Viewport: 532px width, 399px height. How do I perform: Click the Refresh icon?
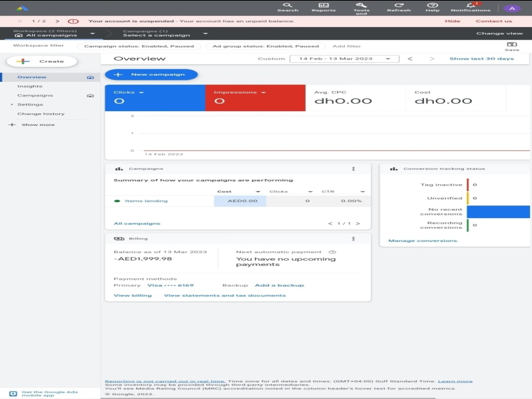[x=398, y=5]
